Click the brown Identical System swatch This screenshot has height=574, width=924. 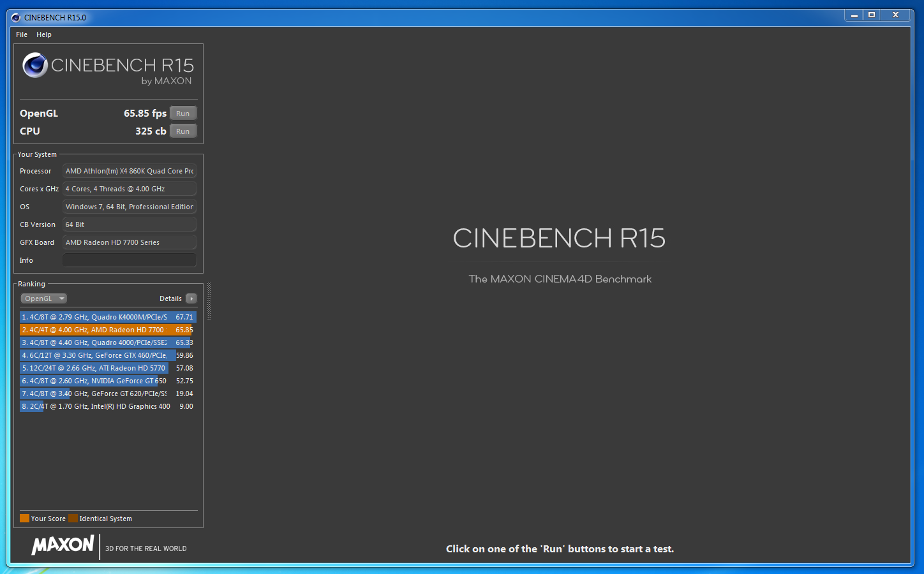(73, 519)
